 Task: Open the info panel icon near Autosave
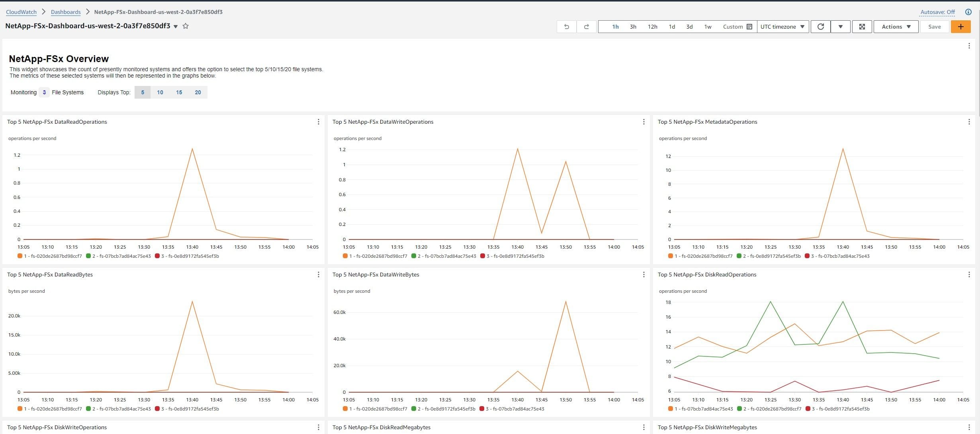[968, 12]
